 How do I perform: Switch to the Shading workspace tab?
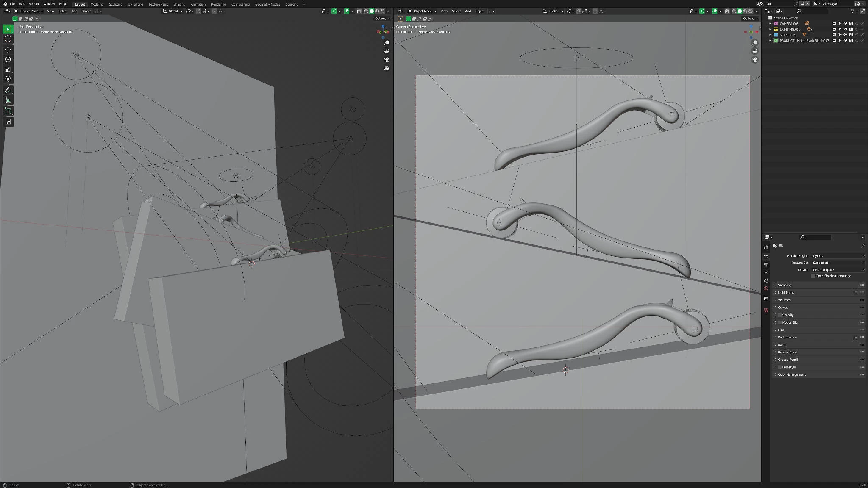pyautogui.click(x=179, y=4)
